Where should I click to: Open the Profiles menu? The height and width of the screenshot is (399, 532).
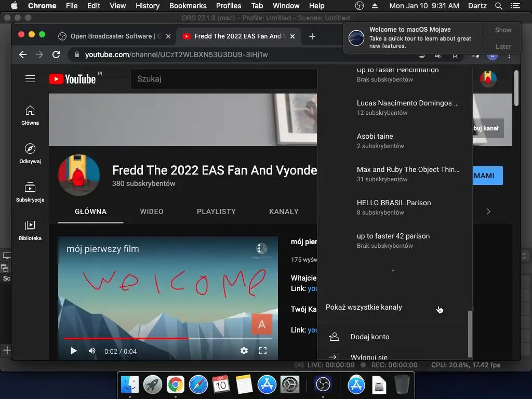(x=229, y=6)
